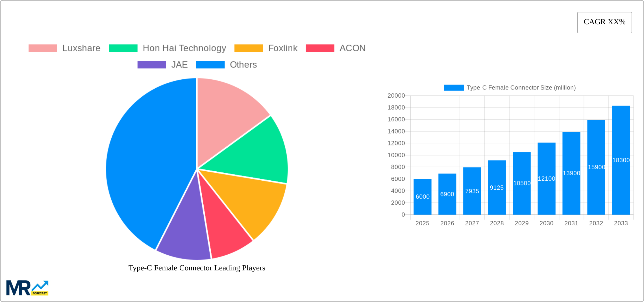Select the ACON red legend swatch
This screenshot has width=644, height=302.
click(320, 48)
